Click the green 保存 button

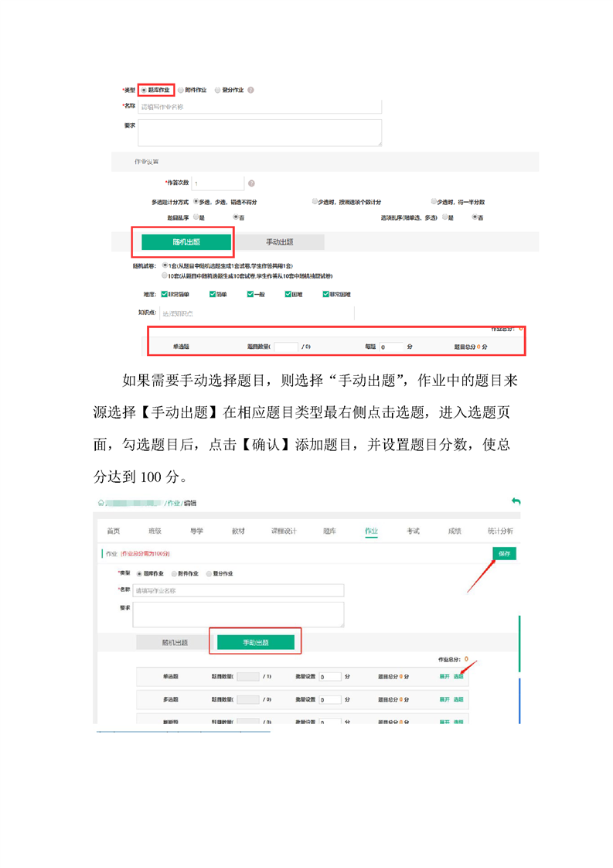coord(504,554)
